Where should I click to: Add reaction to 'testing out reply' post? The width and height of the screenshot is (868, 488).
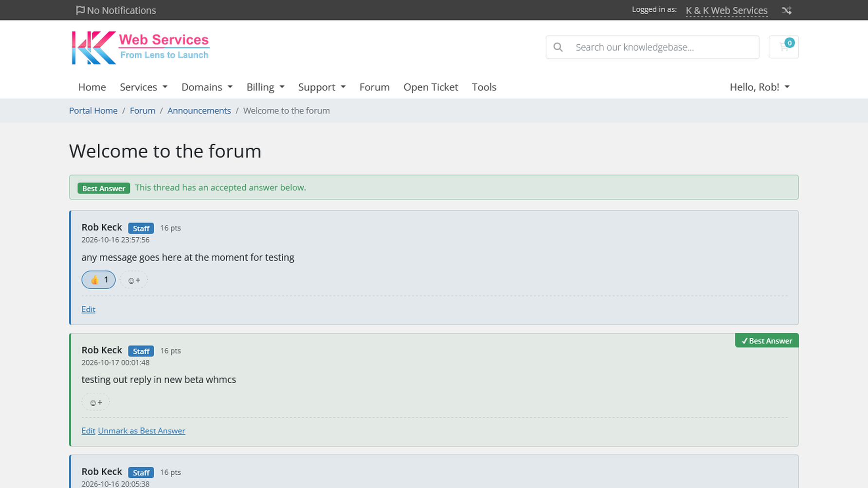click(96, 402)
